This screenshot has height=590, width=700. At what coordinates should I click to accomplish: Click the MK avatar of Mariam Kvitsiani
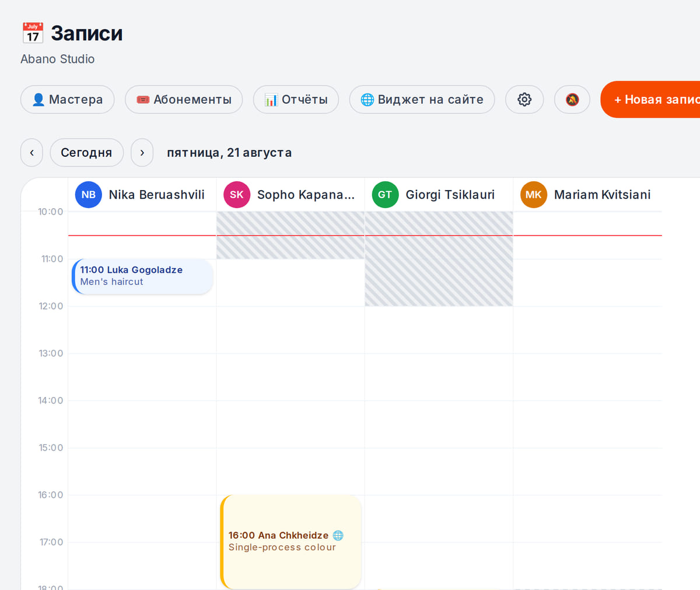534,195
